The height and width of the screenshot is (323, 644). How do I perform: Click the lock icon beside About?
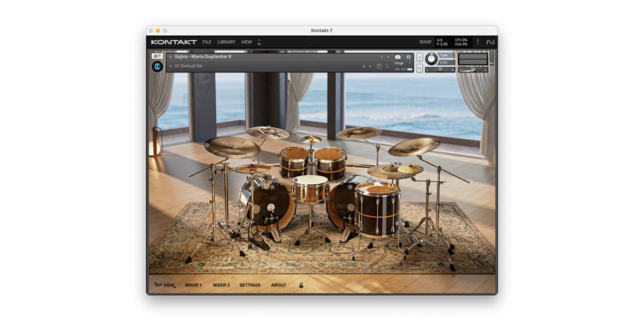coord(301,285)
